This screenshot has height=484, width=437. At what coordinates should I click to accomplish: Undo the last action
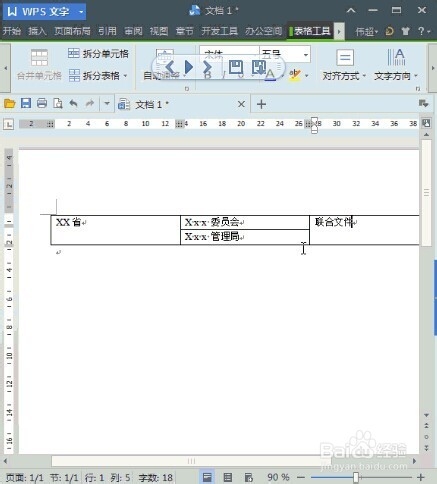pyautogui.click(x=73, y=104)
